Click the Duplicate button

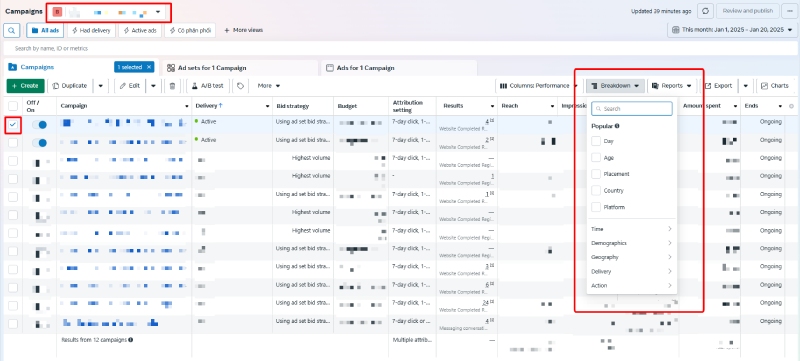pyautogui.click(x=70, y=86)
